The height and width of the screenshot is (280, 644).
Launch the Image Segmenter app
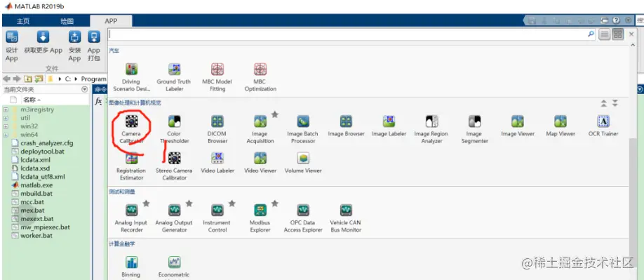(x=474, y=128)
